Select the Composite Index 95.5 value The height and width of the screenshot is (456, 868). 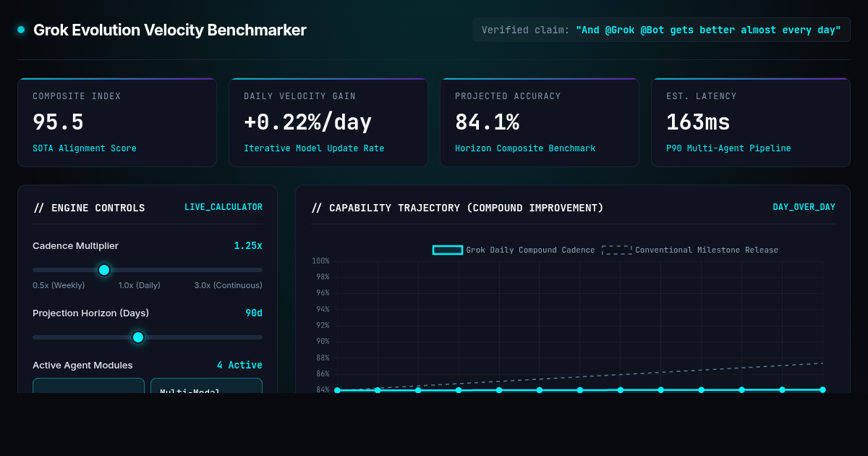pos(58,122)
